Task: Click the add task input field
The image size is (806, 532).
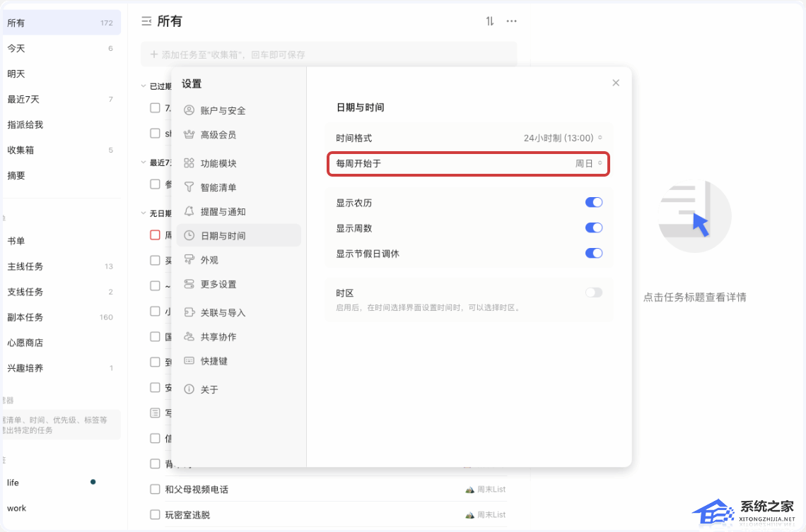Action: [329, 54]
